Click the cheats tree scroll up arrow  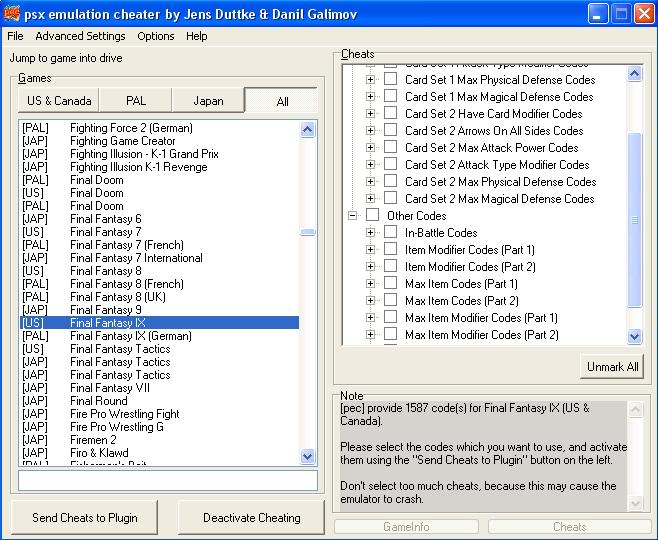click(x=634, y=74)
